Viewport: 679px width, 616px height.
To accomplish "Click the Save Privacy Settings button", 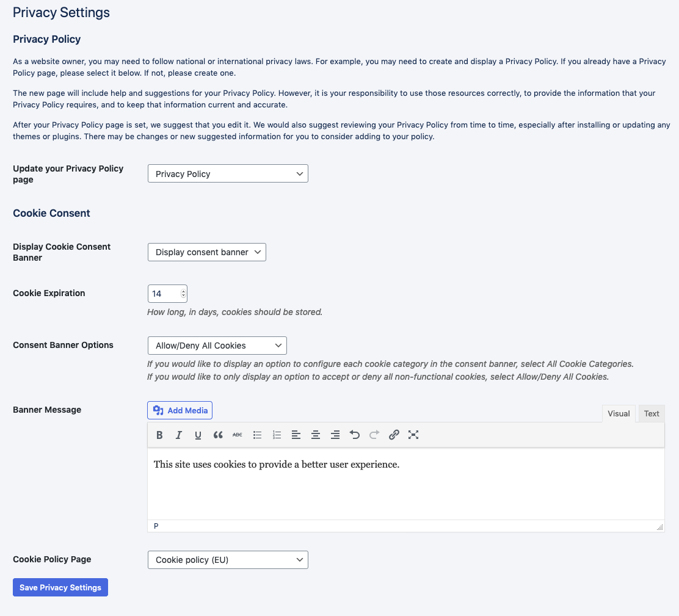I will tap(60, 587).
